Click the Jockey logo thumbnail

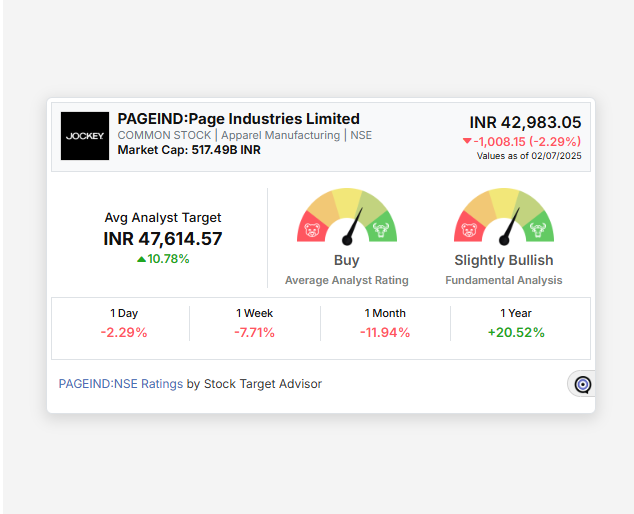85,136
